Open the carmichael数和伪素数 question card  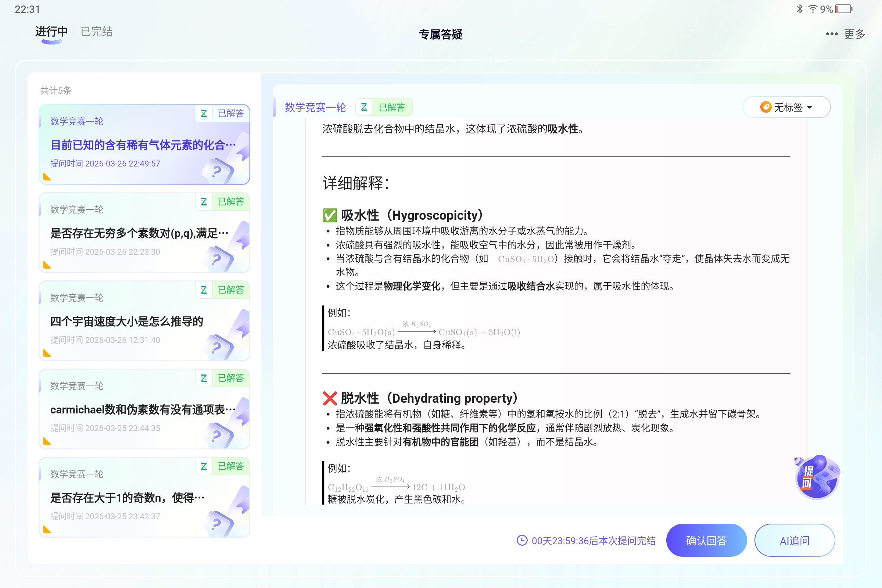click(144, 409)
